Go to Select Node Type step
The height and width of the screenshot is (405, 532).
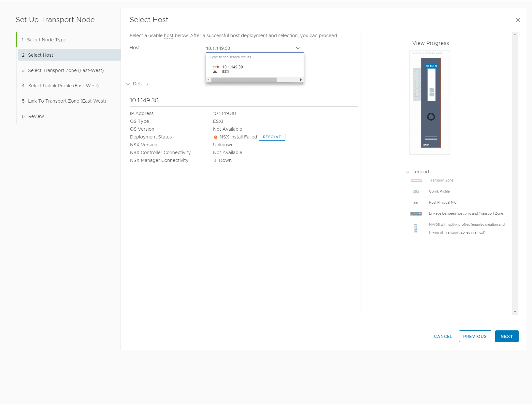point(47,40)
